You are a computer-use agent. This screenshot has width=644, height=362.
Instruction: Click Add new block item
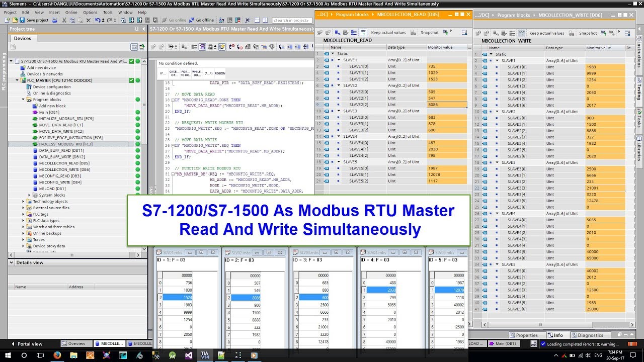coord(52,106)
